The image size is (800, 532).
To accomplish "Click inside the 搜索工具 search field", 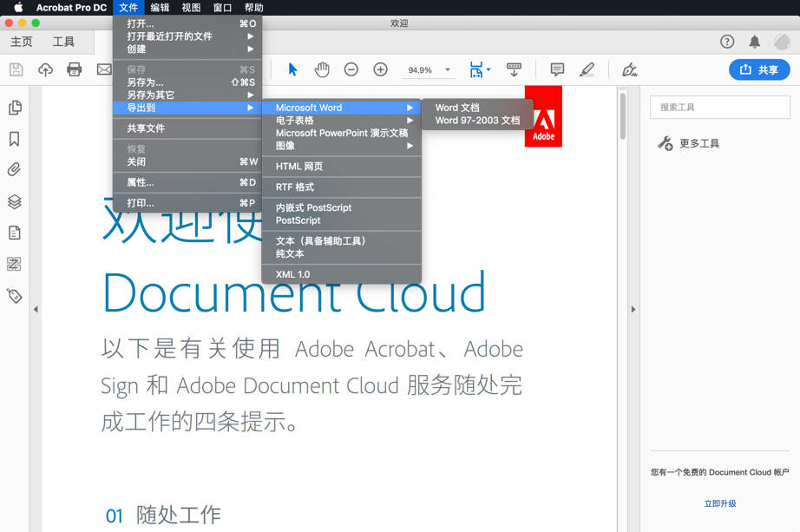I will click(719, 107).
